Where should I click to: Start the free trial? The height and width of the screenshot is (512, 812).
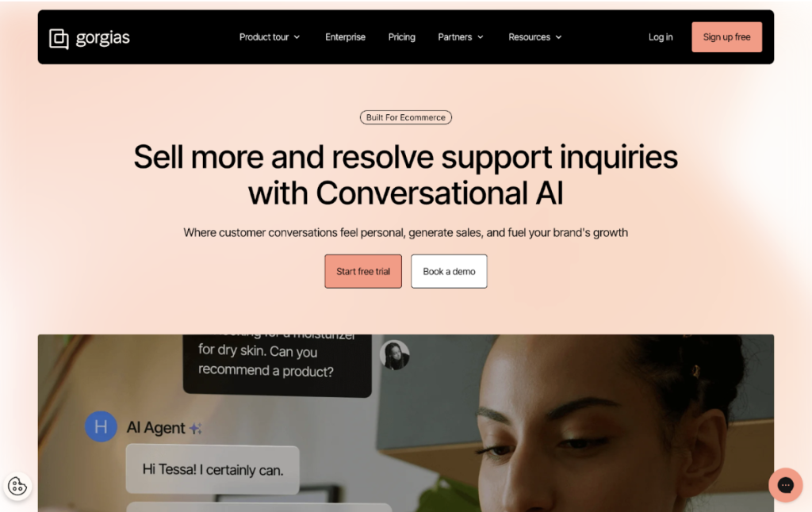363,271
